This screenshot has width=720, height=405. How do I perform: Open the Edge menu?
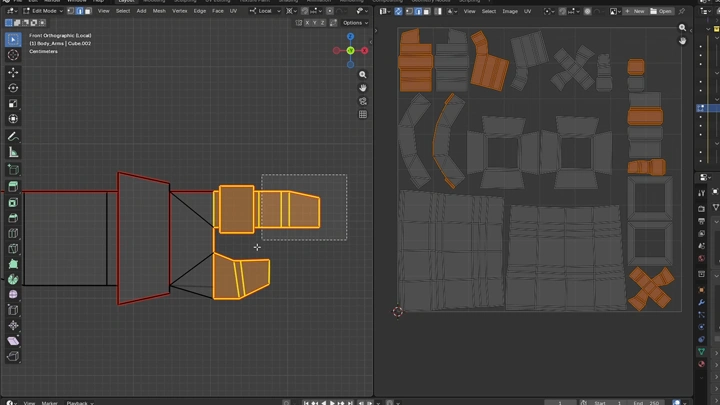coord(200,11)
